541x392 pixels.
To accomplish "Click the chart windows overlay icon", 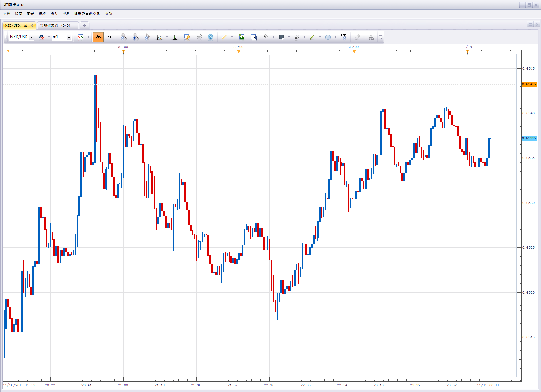I will pos(254,37).
